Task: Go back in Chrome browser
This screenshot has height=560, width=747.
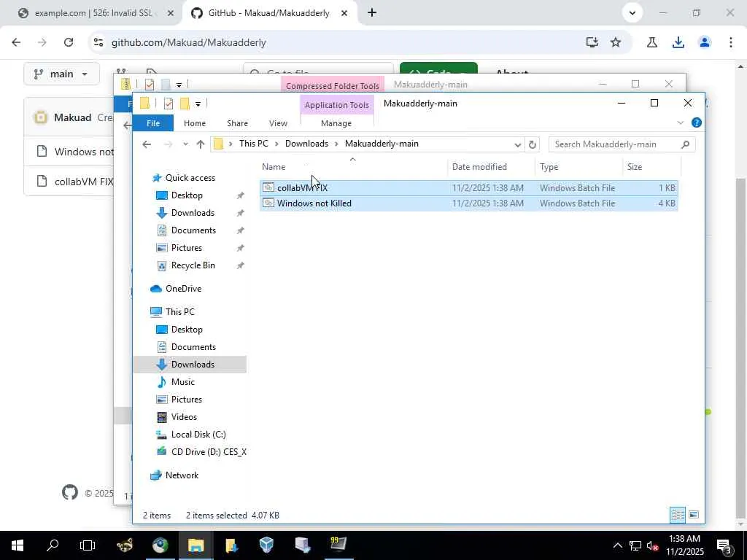Action: click(16, 42)
